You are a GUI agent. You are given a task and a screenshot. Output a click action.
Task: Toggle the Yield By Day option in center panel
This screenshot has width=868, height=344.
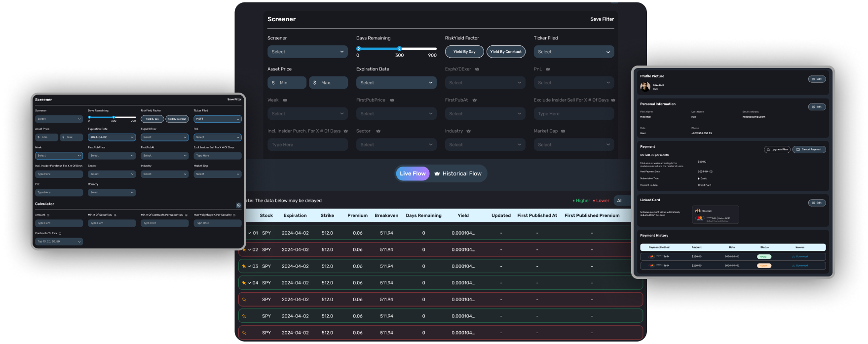(x=464, y=52)
